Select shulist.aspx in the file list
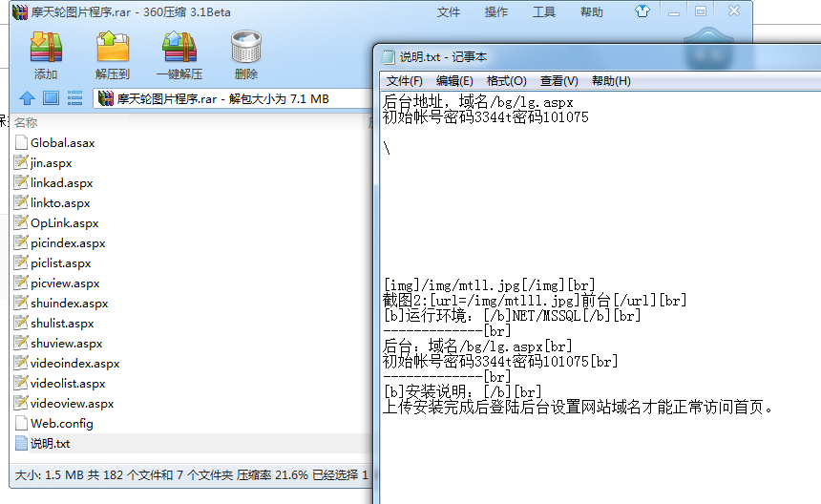Screen dimensions: 821x504 coord(62,323)
